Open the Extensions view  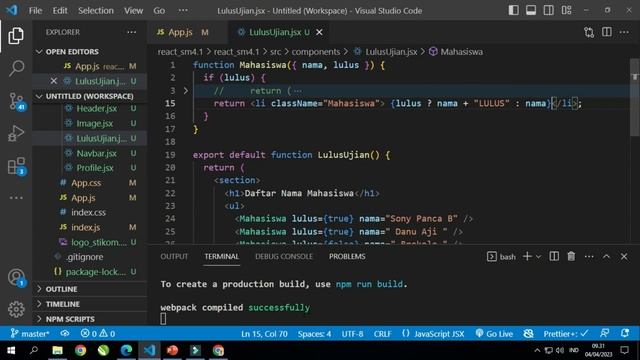click(17, 166)
